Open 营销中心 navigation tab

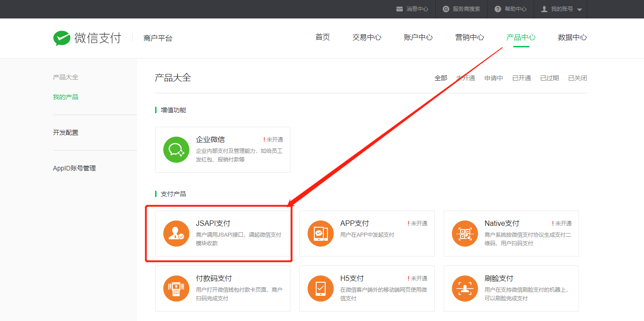point(469,37)
